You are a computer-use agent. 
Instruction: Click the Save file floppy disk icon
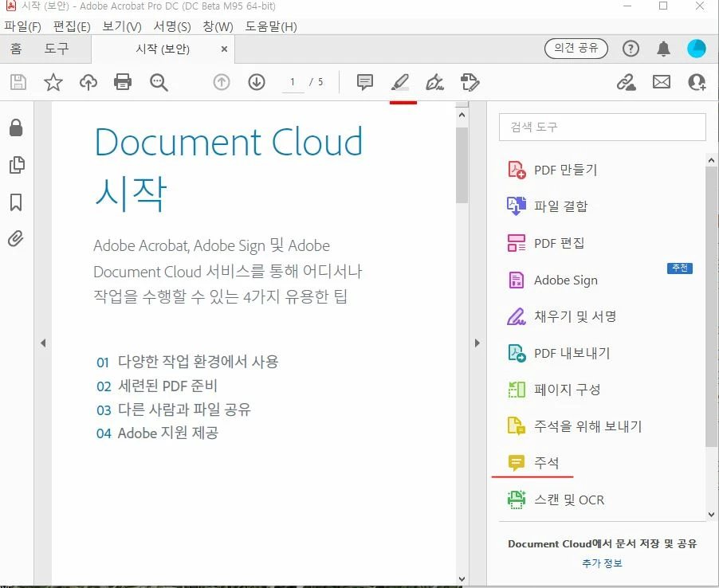pos(18,83)
